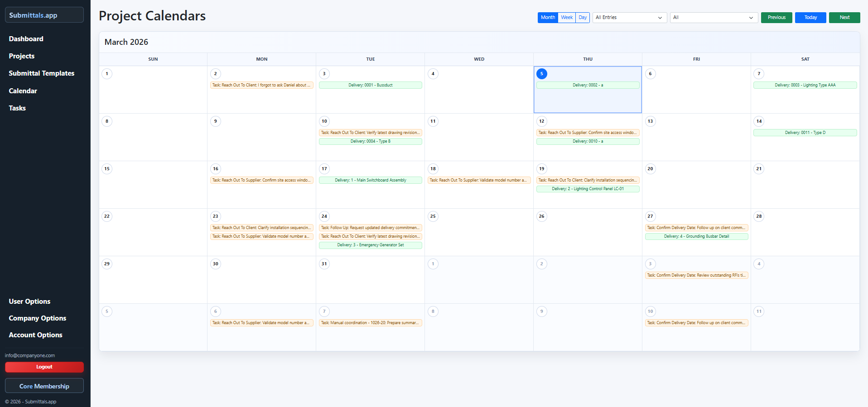Screen dimensions: 868x407
Task: Open Dashboard from the sidebar
Action: pyautogui.click(x=26, y=39)
